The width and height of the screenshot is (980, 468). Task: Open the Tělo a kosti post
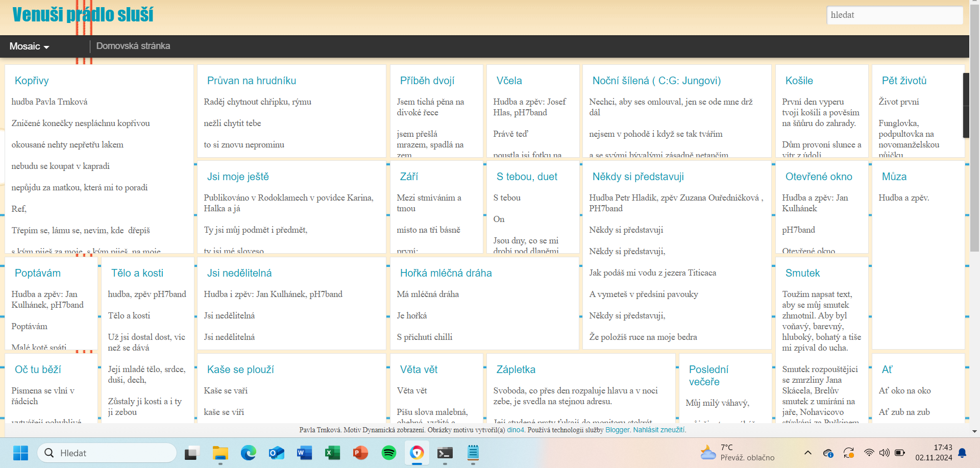pyautogui.click(x=137, y=273)
